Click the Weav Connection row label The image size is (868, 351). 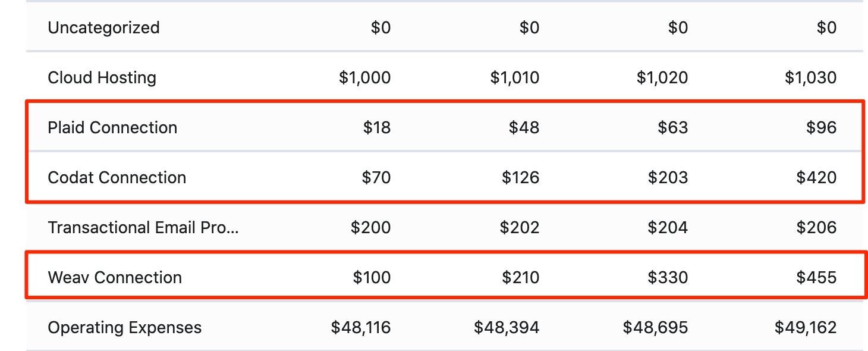(115, 278)
